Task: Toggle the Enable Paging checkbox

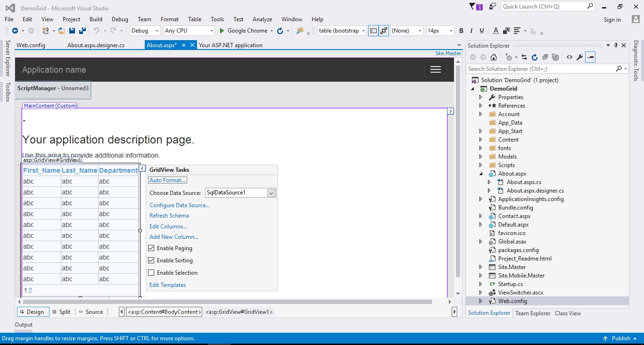Action: point(151,248)
